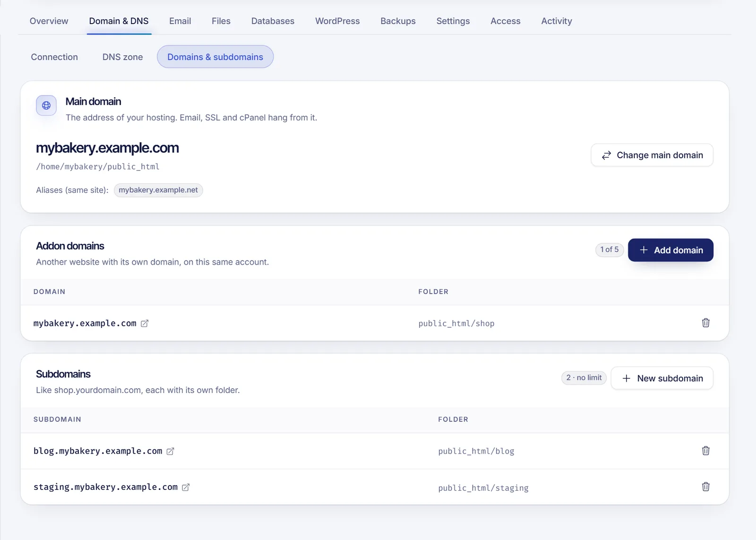This screenshot has height=540, width=756.
Task: Click the public_html/blog folder cell
Action: tap(476, 451)
